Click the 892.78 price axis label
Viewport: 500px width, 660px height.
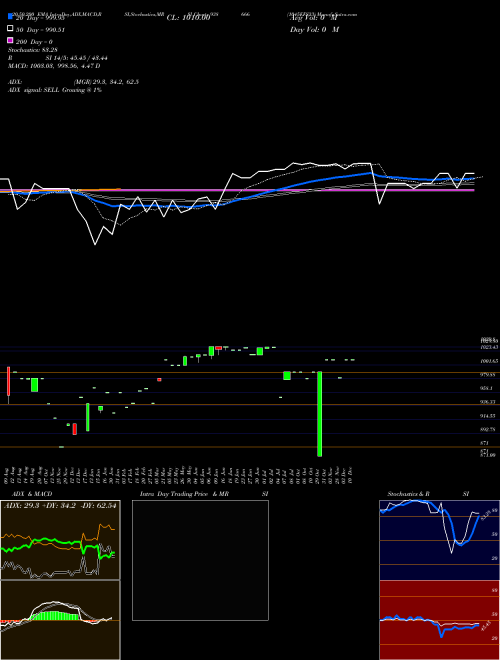[489, 429]
